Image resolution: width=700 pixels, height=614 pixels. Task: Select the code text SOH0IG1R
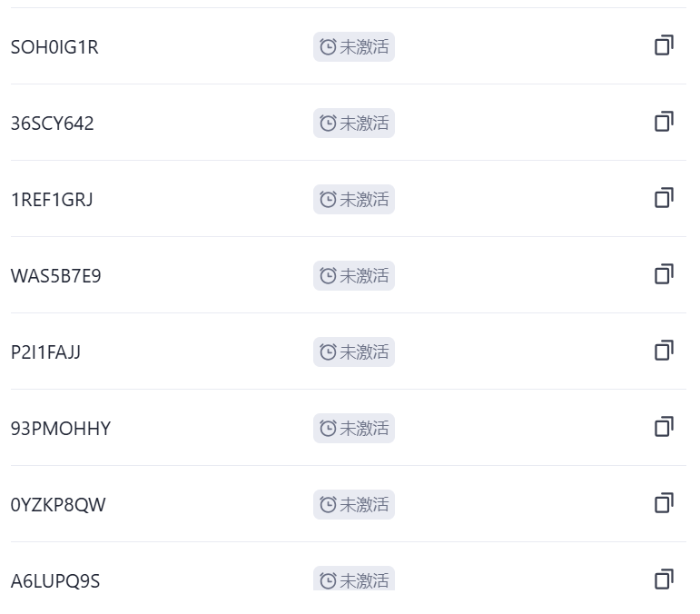54,47
